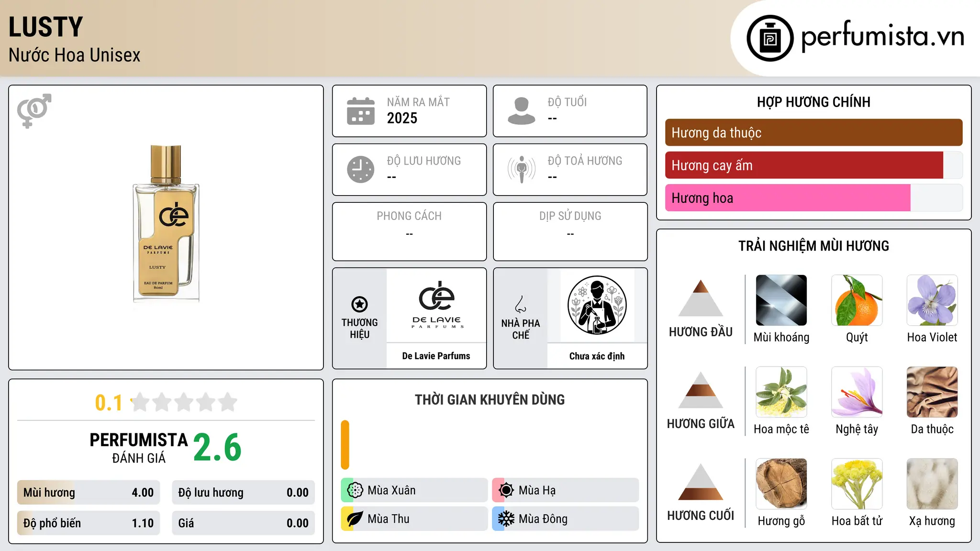980x551 pixels.
Task: Click the clock icon for Độ lưu hương
Action: 361,169
